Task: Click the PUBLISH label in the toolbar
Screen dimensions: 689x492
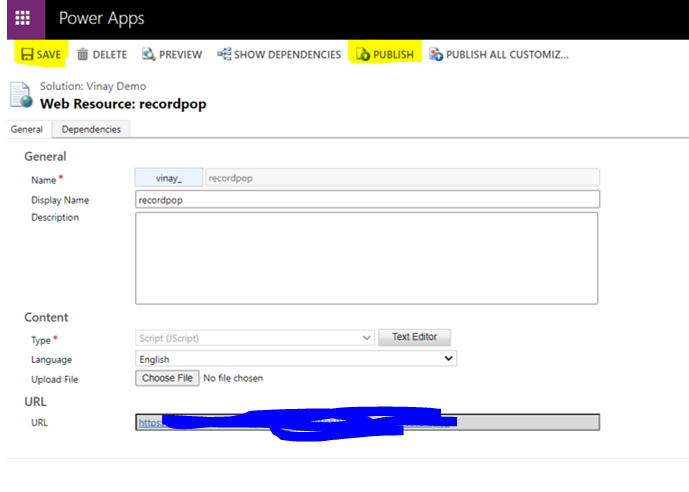Action: (x=393, y=55)
